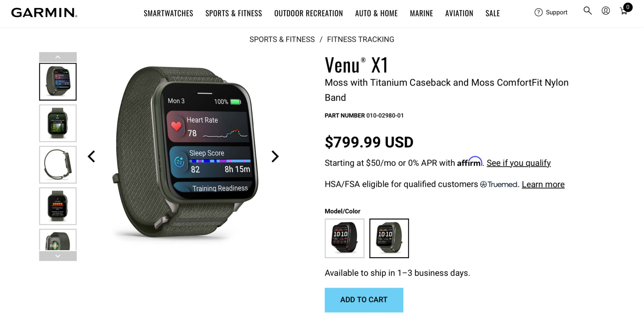This screenshot has width=644, height=319.
Task: Click the Add to Cart button
Action: coord(364,300)
